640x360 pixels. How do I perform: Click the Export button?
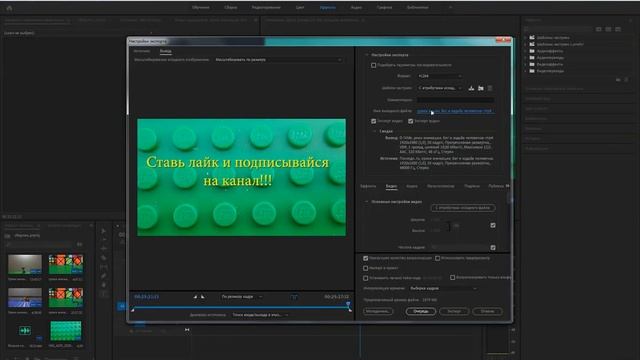(x=454, y=311)
